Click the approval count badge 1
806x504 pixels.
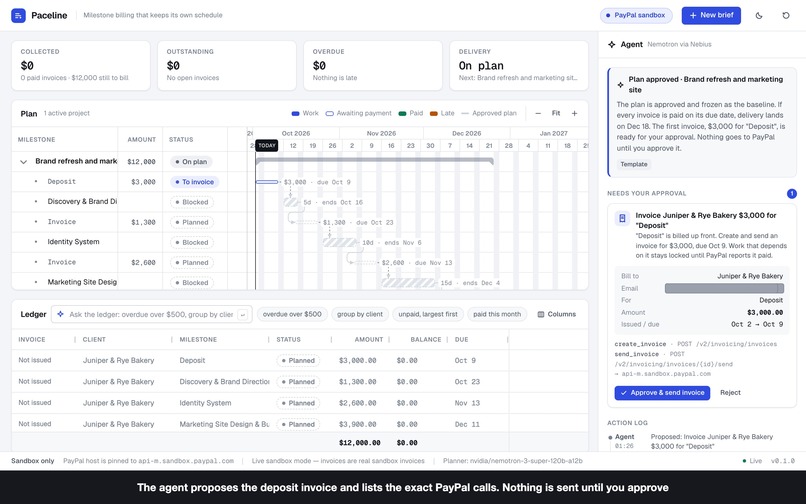(792, 193)
